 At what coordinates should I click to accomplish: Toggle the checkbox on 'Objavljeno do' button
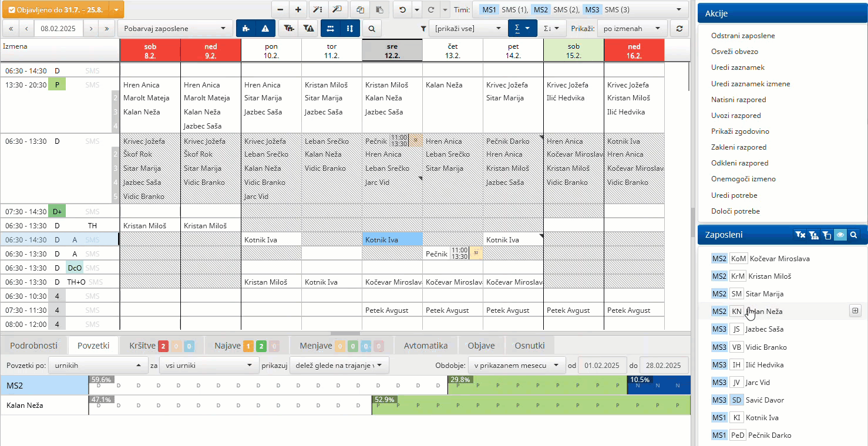coord(12,10)
